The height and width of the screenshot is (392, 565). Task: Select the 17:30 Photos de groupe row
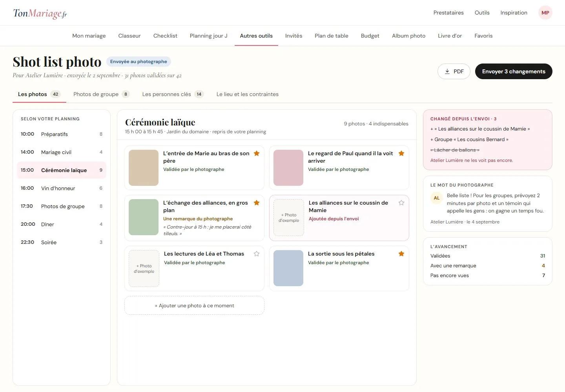click(x=62, y=206)
